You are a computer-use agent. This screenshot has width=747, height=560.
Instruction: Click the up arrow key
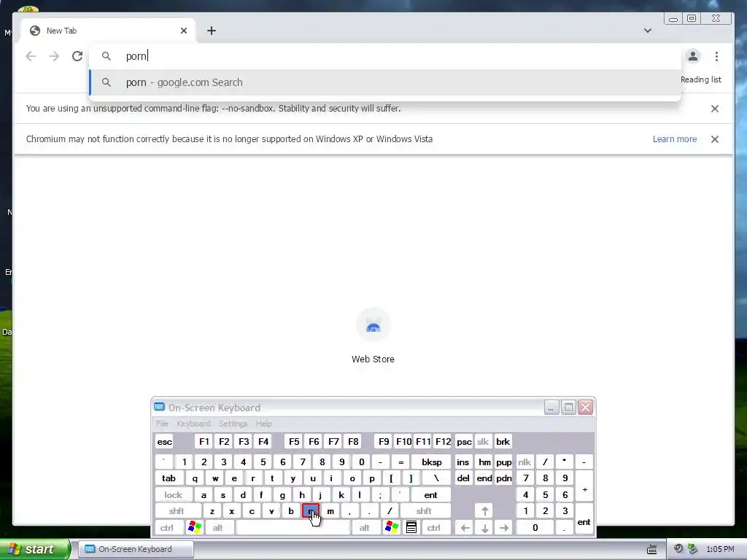click(484, 511)
